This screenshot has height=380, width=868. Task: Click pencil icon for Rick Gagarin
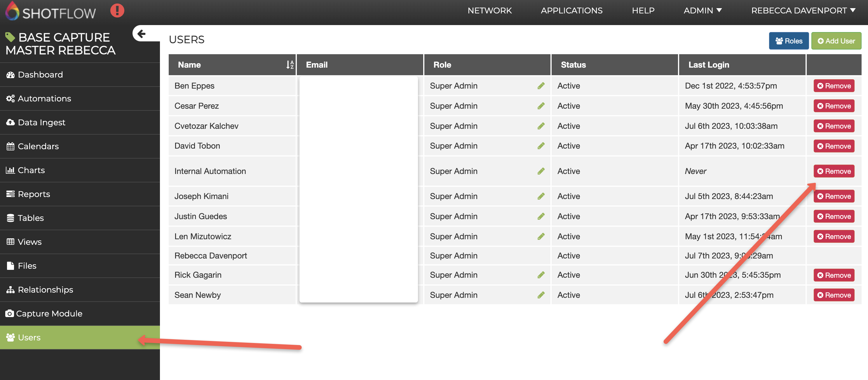click(541, 275)
